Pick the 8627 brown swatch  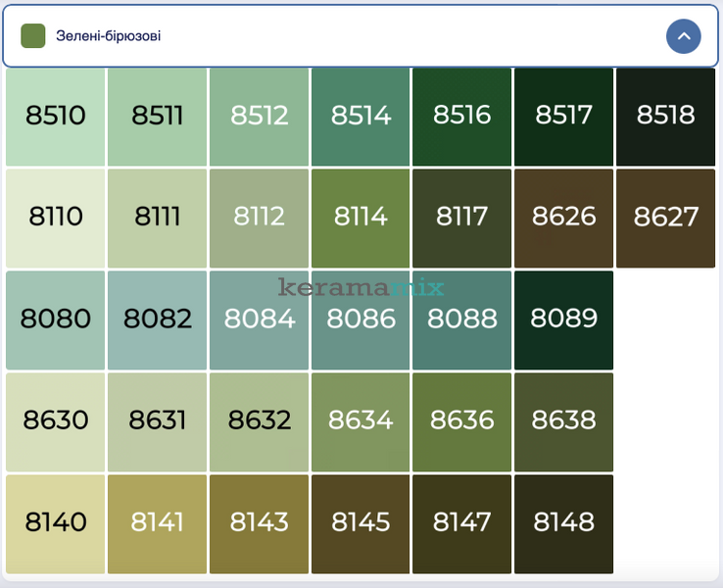[666, 219]
